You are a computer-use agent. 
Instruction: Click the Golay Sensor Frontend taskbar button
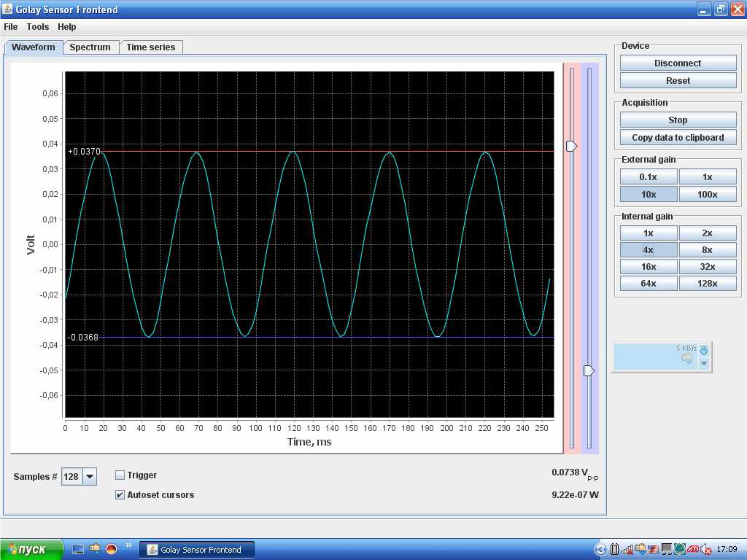click(x=197, y=550)
